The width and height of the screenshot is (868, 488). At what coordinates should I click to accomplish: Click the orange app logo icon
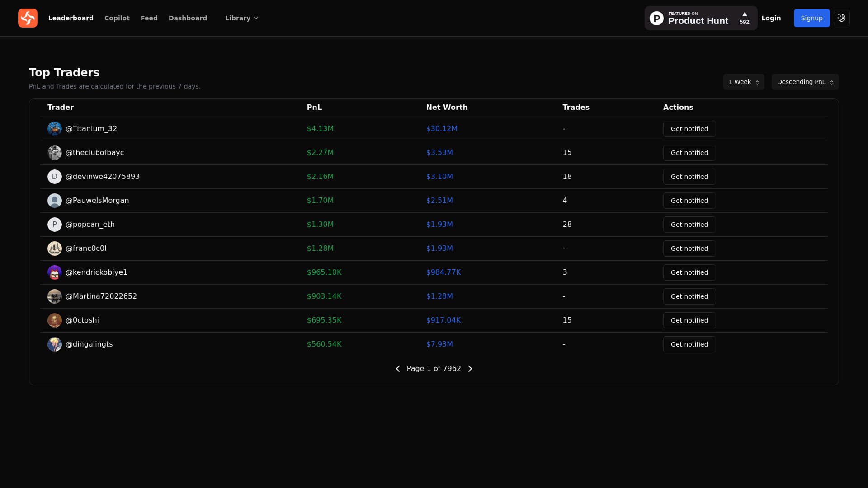(x=28, y=18)
